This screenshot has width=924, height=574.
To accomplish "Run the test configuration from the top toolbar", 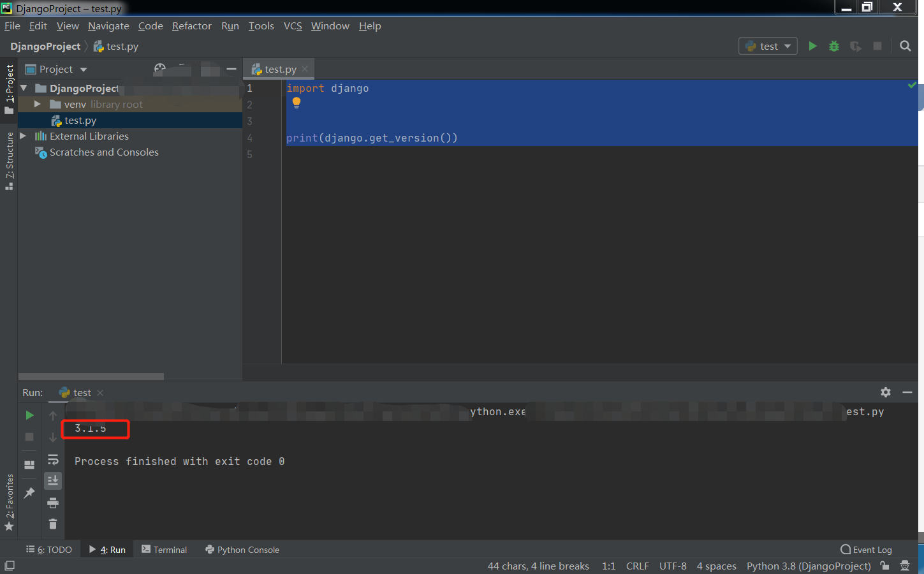I will point(812,46).
